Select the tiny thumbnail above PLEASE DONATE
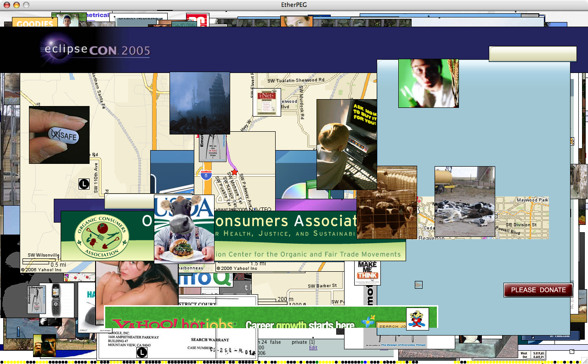Screen dimensions: 588x364 (x=418, y=285)
